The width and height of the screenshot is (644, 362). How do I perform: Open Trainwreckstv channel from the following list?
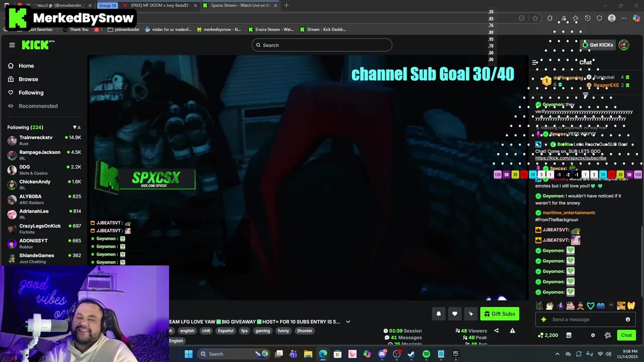pyautogui.click(x=44, y=140)
